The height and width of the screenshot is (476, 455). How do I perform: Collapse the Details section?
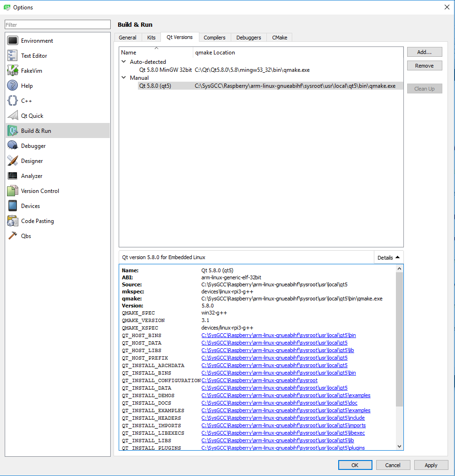388,257
